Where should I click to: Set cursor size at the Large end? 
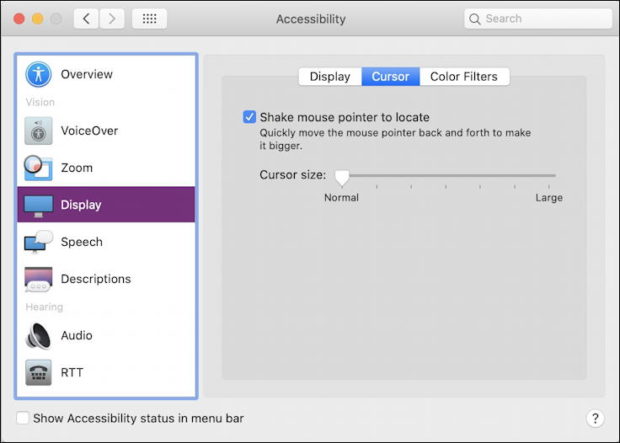tap(549, 175)
